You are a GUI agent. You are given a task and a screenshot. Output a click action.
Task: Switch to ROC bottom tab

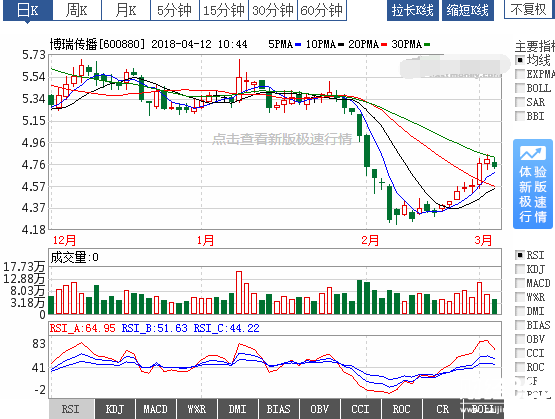click(402, 409)
